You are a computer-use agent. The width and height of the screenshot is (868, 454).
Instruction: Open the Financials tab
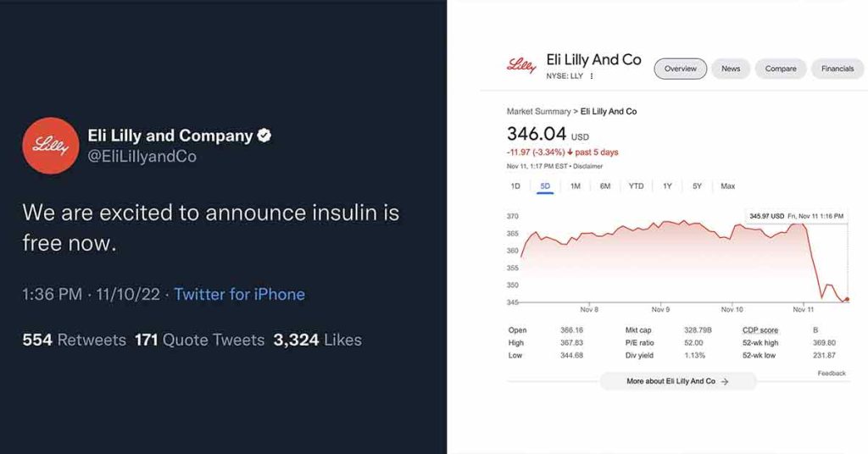(837, 69)
